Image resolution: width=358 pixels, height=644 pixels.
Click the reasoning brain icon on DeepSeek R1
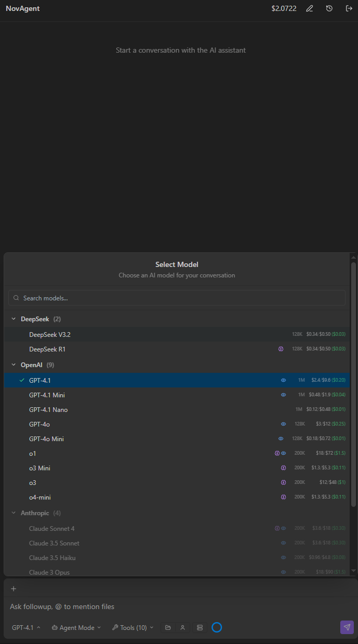coord(281,349)
